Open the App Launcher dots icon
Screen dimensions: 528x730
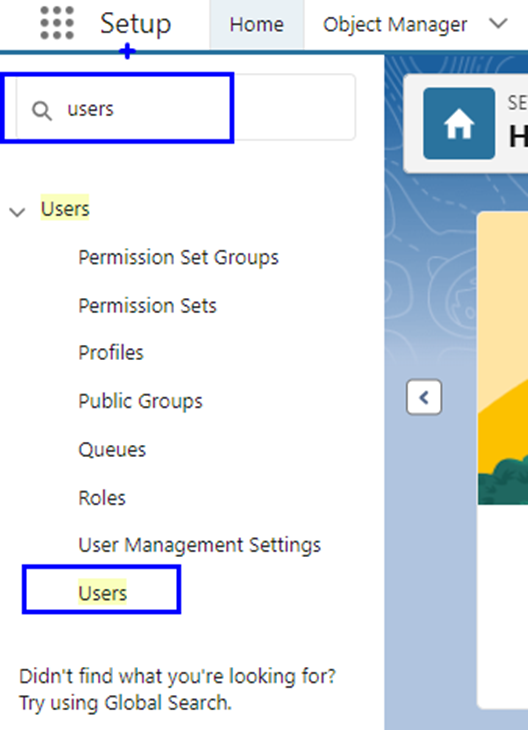(x=57, y=23)
